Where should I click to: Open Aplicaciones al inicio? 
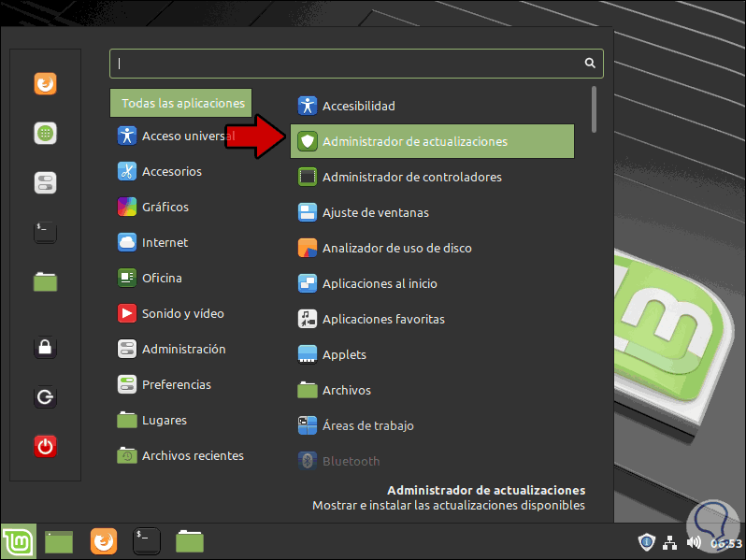click(x=432, y=283)
